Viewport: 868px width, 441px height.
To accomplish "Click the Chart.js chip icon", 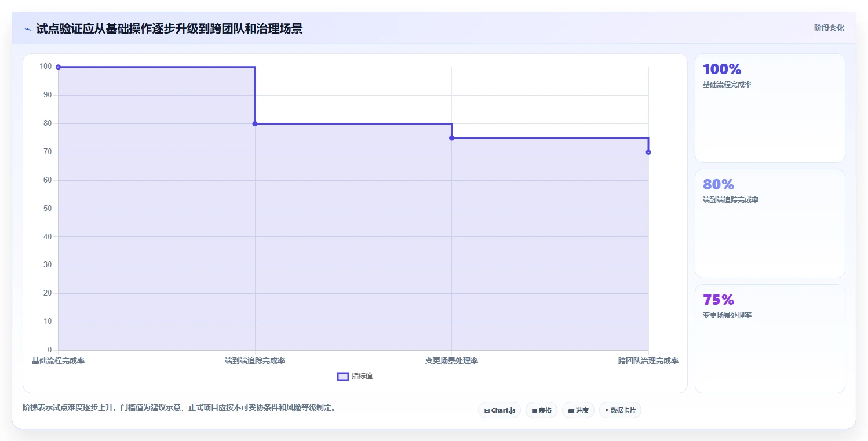I will pos(487,410).
